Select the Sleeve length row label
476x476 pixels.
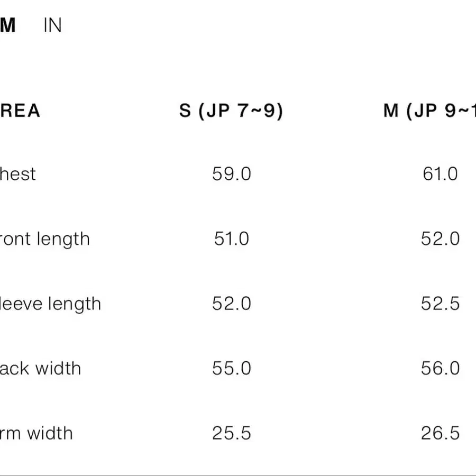point(50,304)
